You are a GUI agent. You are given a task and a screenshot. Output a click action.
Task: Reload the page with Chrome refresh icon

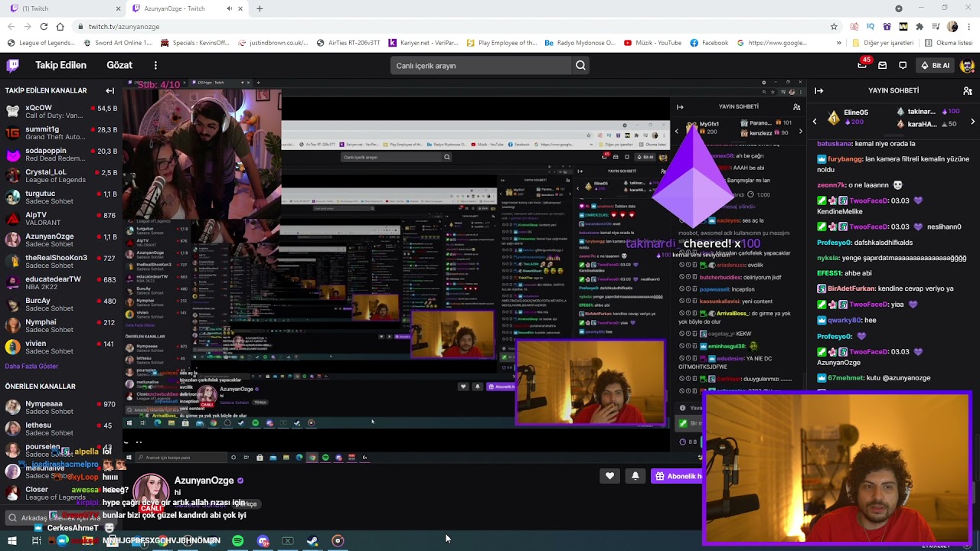(44, 26)
